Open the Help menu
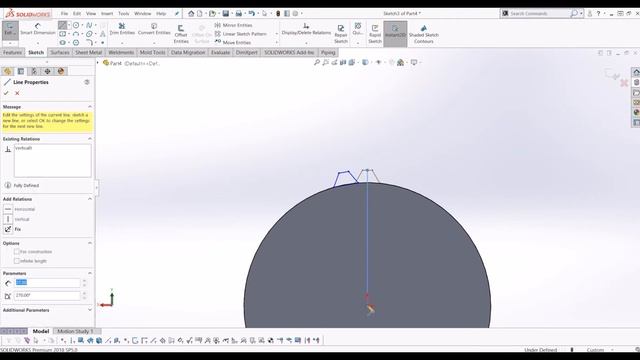The height and width of the screenshot is (360, 640). pos(161,13)
